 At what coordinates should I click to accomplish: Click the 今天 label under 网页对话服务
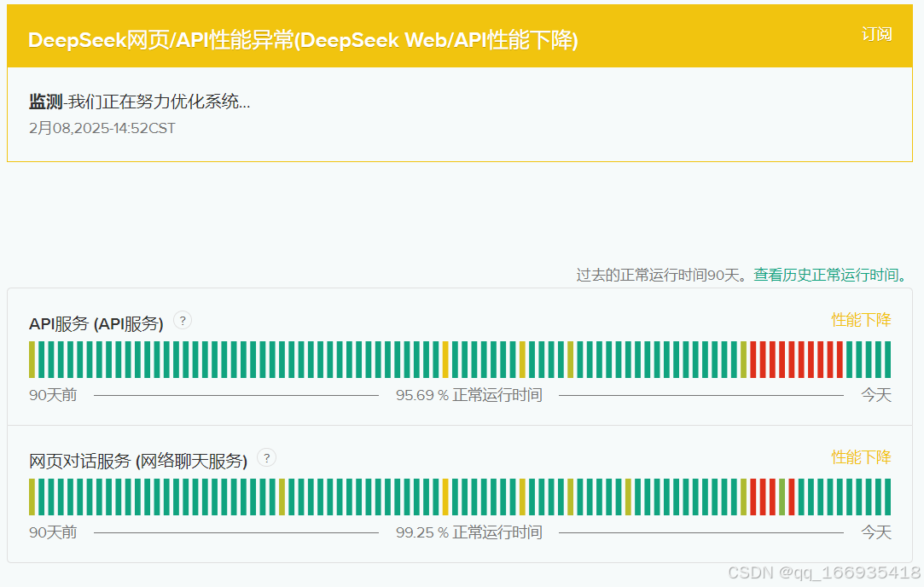pos(876,532)
